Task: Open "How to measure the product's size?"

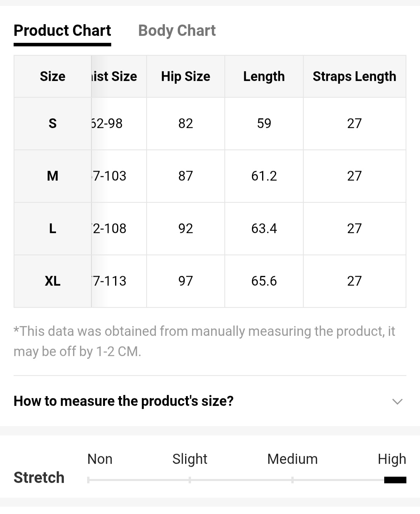Action: coord(124,401)
